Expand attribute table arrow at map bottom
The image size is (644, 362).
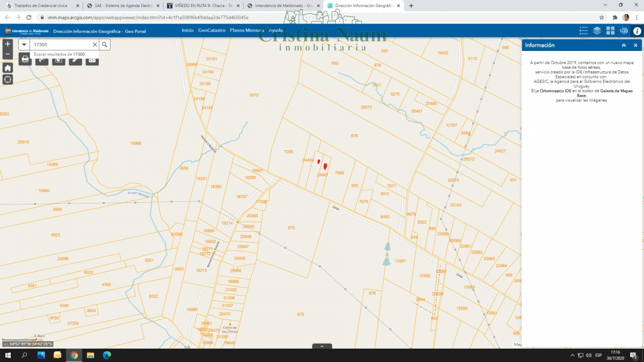coord(322,346)
